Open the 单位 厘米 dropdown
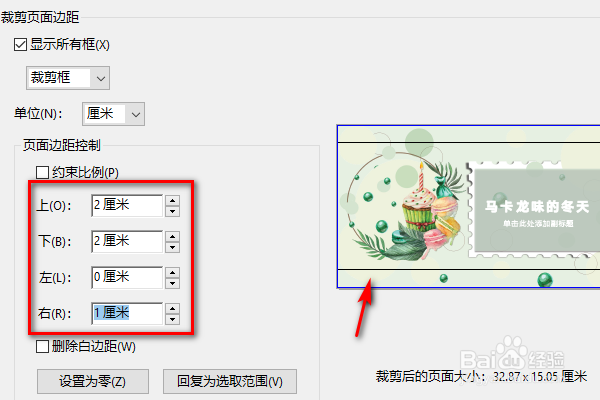This screenshot has height=400, width=600. 113,114
